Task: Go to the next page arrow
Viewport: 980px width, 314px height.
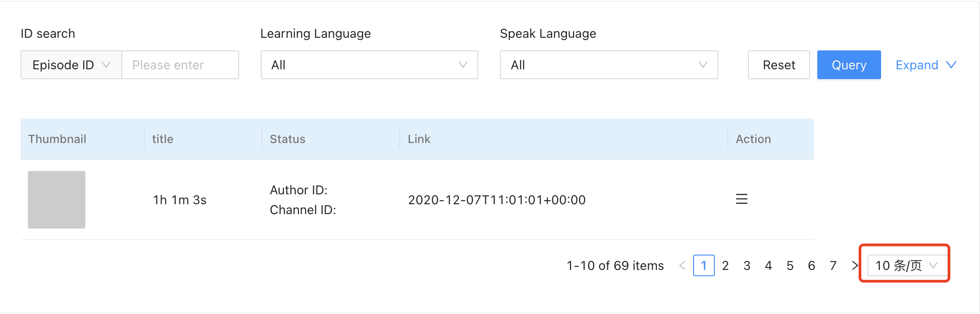Action: coord(855,266)
